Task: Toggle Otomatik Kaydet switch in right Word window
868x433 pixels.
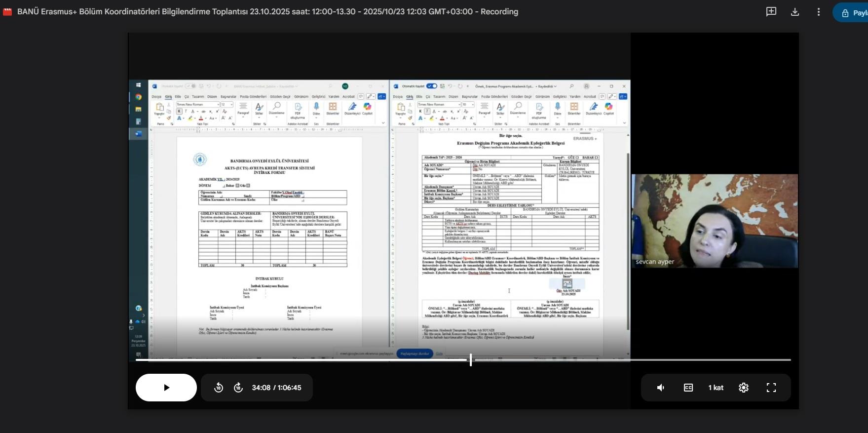Action: click(431, 86)
